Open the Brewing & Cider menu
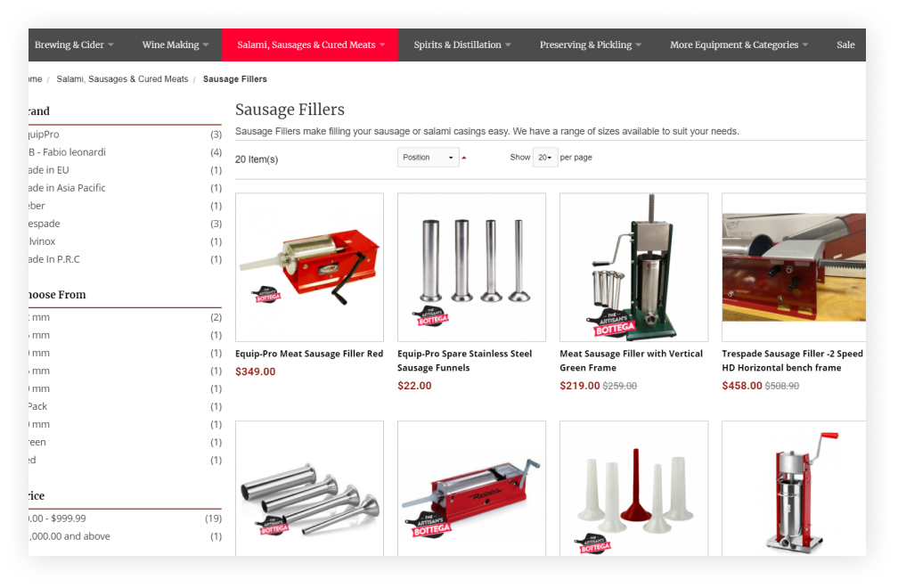 tap(74, 45)
